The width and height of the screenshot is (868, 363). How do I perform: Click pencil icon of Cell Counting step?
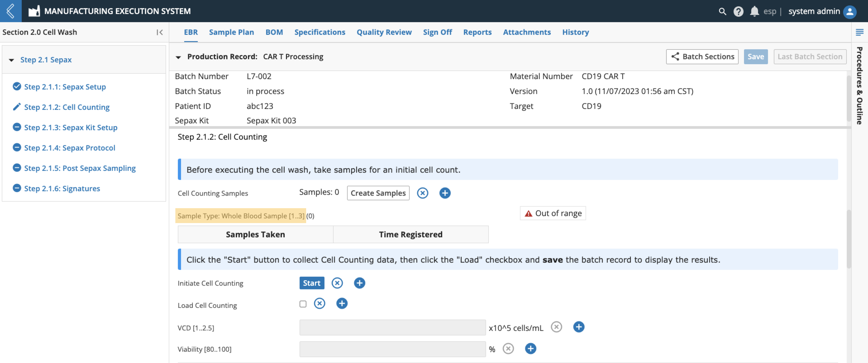[x=17, y=107]
